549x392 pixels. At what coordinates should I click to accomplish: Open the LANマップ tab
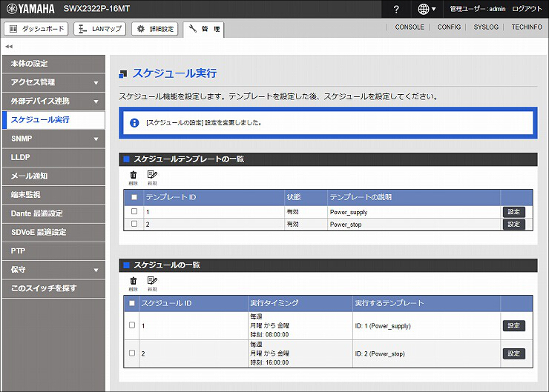point(100,29)
